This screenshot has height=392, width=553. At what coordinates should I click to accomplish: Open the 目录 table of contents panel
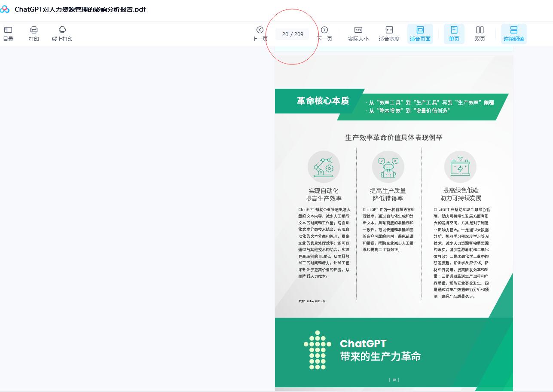click(x=8, y=34)
